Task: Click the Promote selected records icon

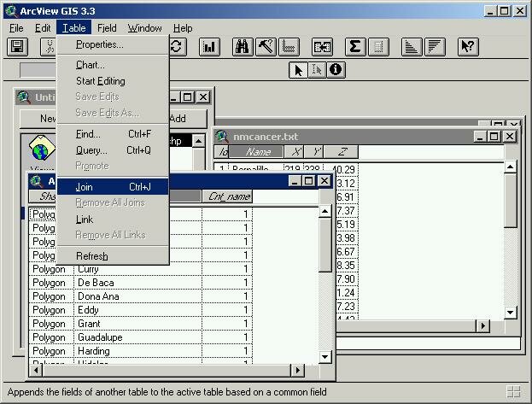Action: pos(289,46)
